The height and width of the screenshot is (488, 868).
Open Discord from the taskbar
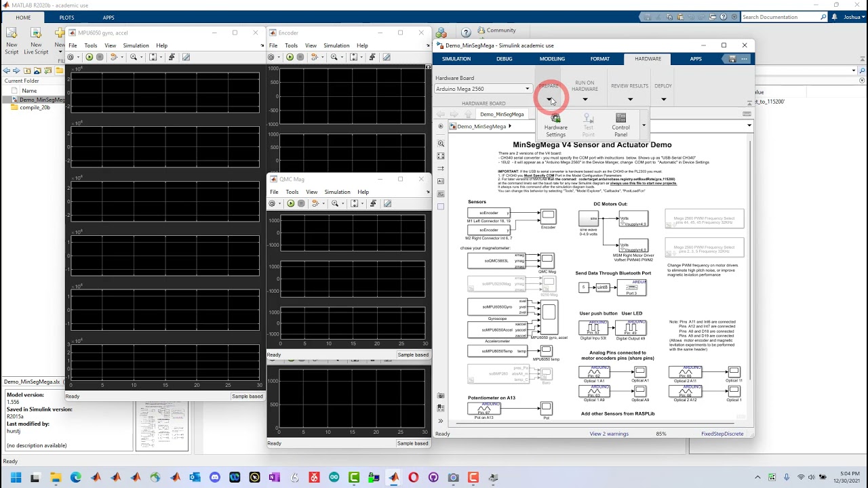(215, 477)
